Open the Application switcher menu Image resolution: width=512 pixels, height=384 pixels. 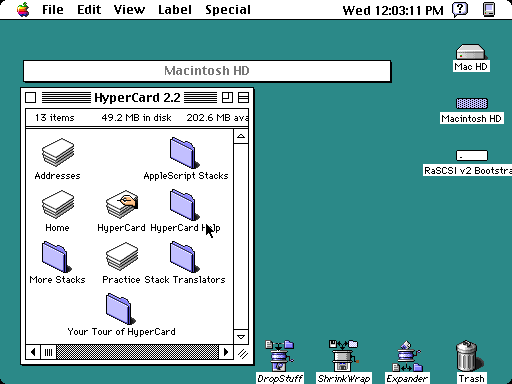coord(489,9)
